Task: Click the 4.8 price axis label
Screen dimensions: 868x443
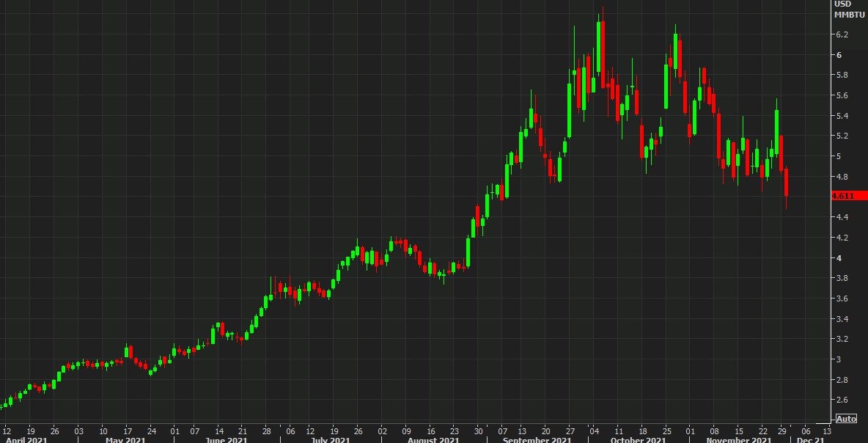Action: point(842,177)
